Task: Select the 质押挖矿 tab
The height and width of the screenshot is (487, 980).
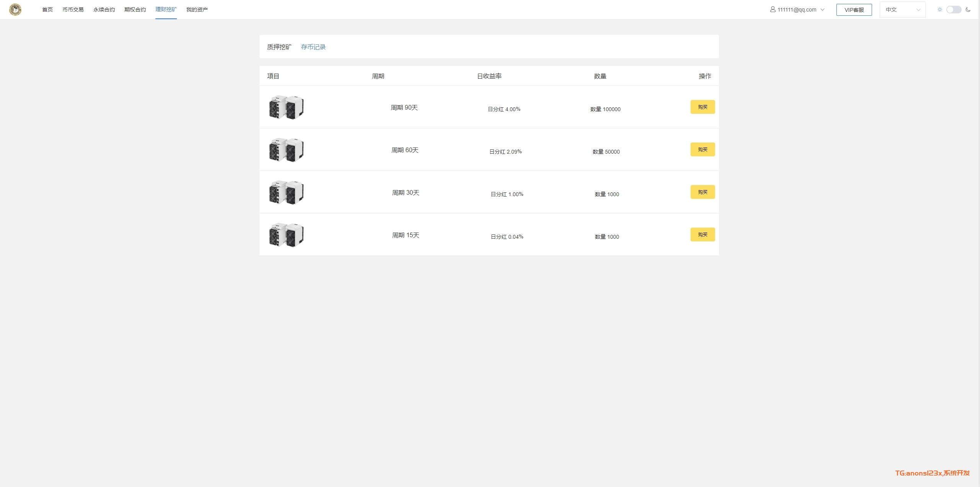Action: (x=279, y=47)
